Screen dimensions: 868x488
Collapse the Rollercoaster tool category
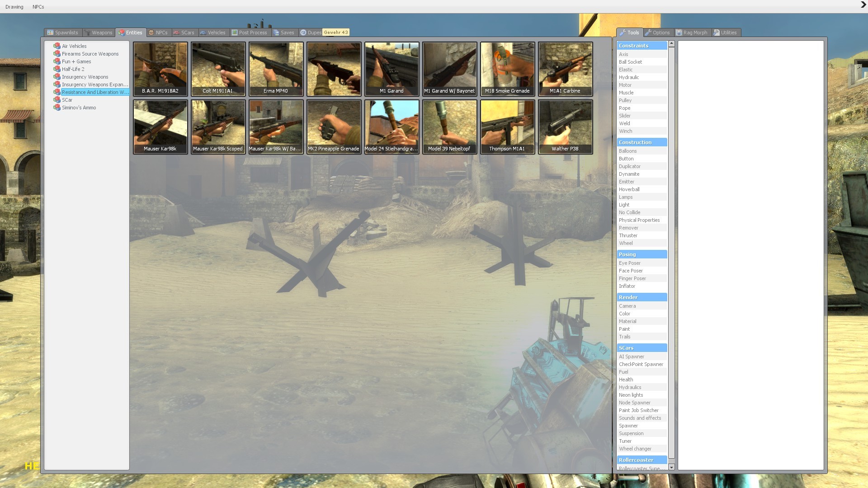(x=642, y=460)
